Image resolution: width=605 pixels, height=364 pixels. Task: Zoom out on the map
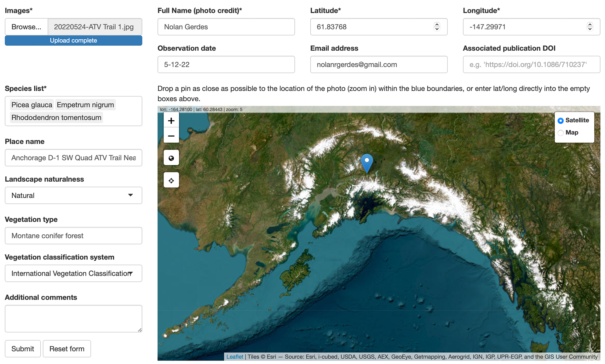(x=171, y=136)
